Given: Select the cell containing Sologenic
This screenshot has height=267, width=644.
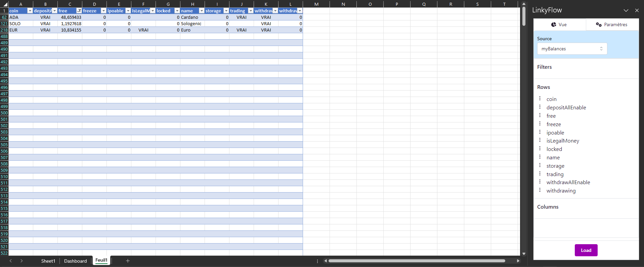Looking at the screenshot, I should coord(192,24).
